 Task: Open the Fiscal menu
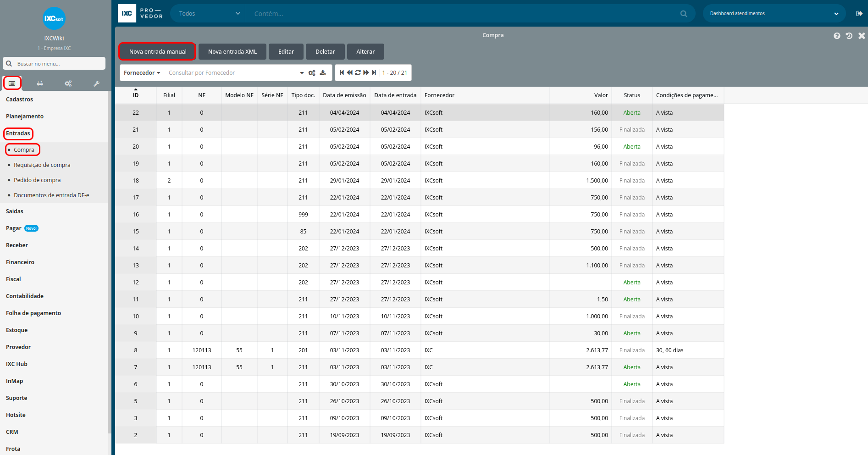pyautogui.click(x=13, y=279)
